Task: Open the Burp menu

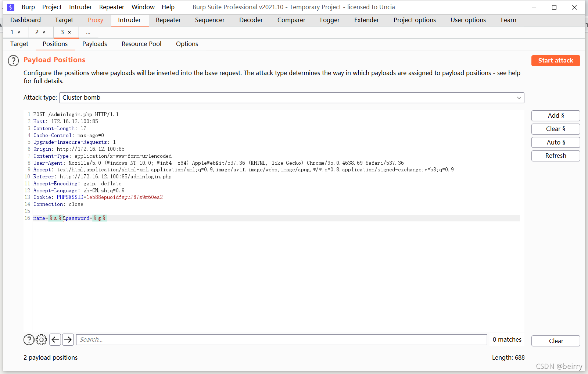Action: [x=28, y=7]
